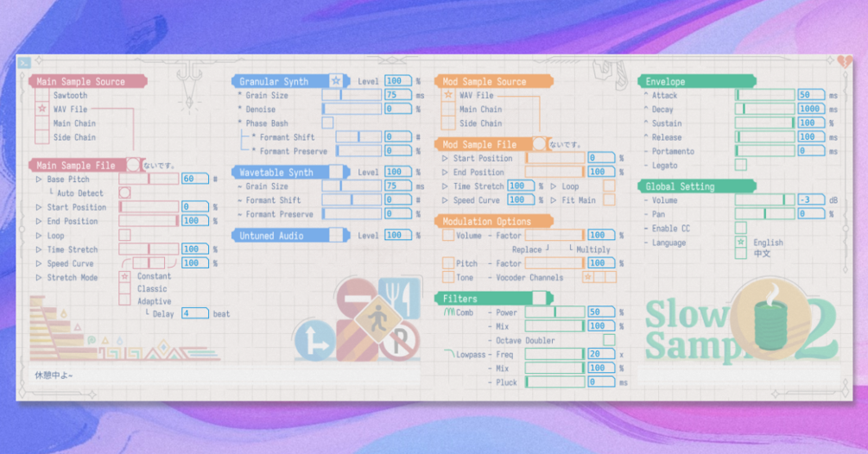Viewport: 868px width, 454px height.
Task: Click the Global Setting header
Action: click(x=698, y=186)
